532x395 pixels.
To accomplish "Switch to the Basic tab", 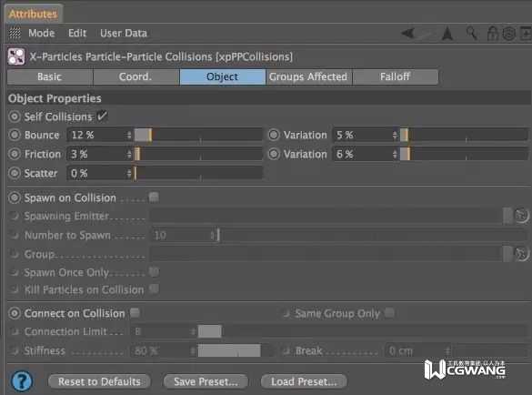I will pyautogui.click(x=50, y=76).
